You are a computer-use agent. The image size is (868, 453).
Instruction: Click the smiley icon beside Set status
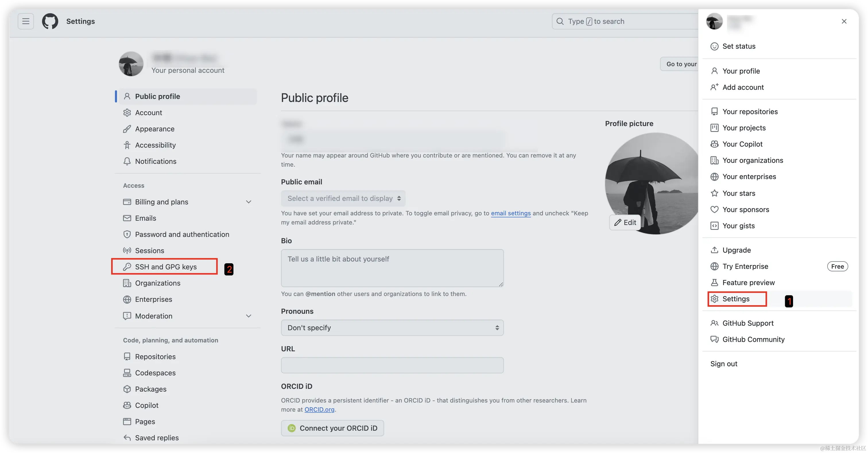[x=714, y=46]
